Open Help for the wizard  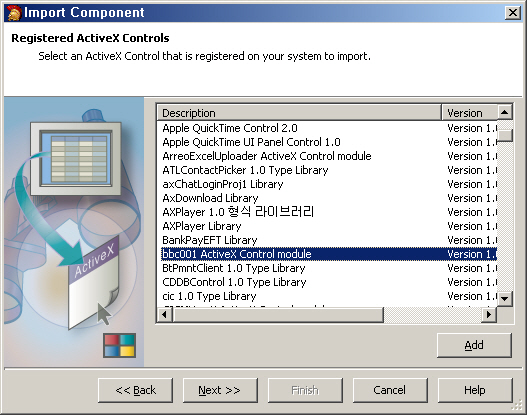click(475, 390)
